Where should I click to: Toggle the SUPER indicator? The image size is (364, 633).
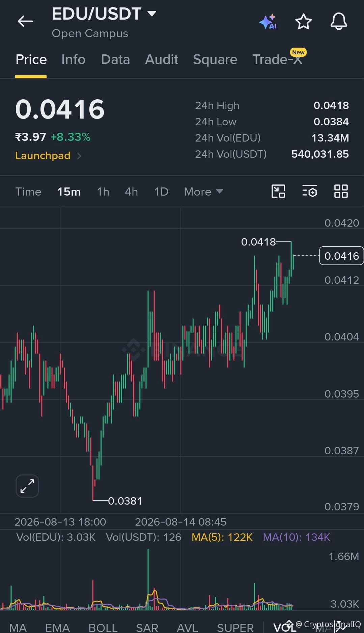235,628
